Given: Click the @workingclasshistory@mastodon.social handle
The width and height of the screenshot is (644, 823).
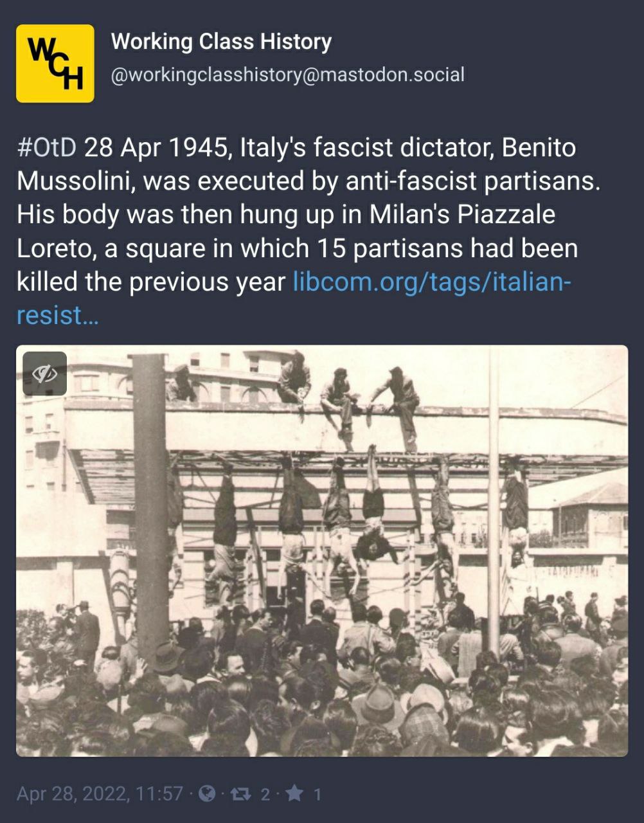Looking at the screenshot, I should pyautogui.click(x=287, y=75).
